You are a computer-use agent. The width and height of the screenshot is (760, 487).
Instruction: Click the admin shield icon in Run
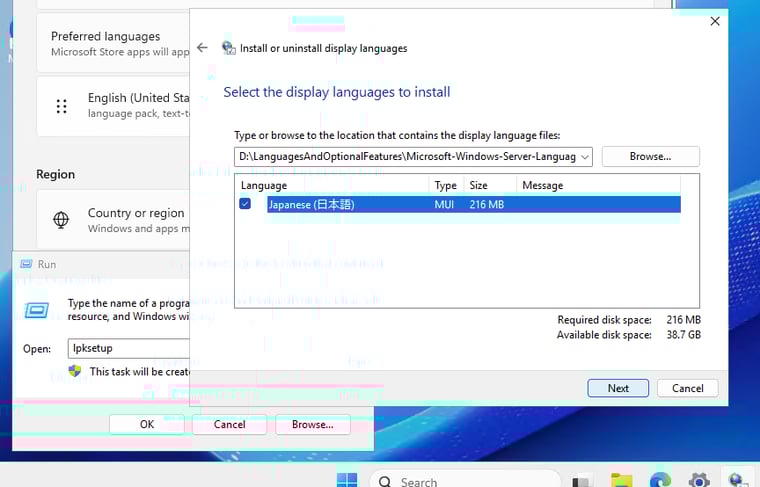75,371
